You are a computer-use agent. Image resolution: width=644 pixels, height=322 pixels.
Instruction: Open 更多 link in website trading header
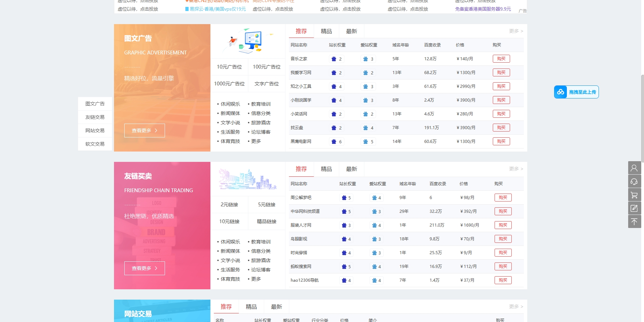(x=516, y=307)
